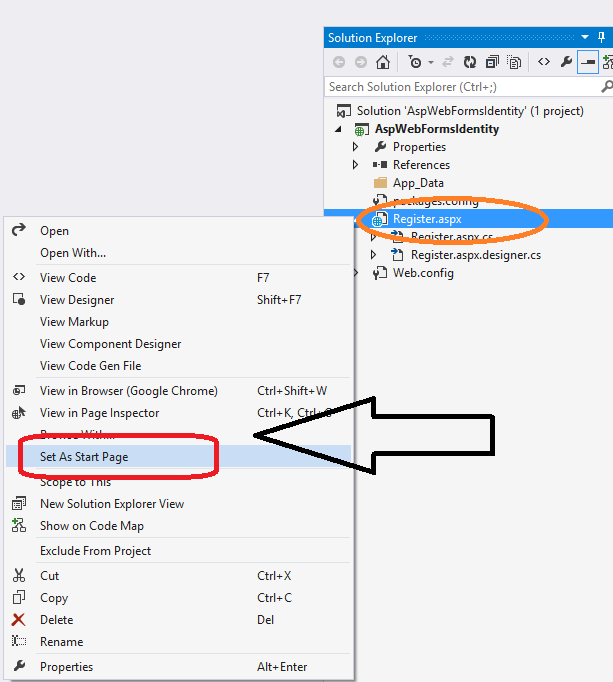
Task: Go to Solution Explorer Home view
Action: pyautogui.click(x=383, y=62)
